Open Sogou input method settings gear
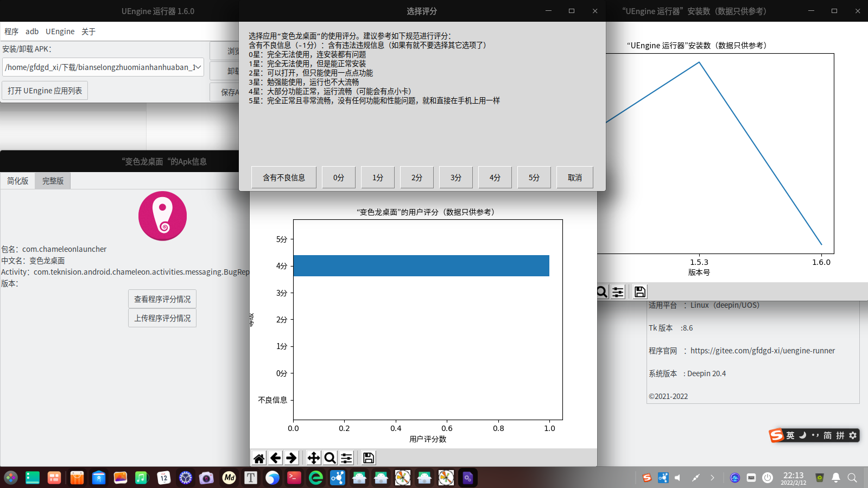Viewport: 868px width, 488px height. tap(853, 435)
